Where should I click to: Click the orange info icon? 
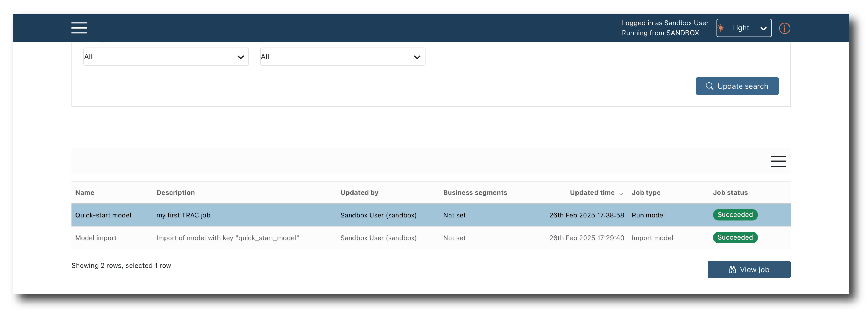coord(784,28)
